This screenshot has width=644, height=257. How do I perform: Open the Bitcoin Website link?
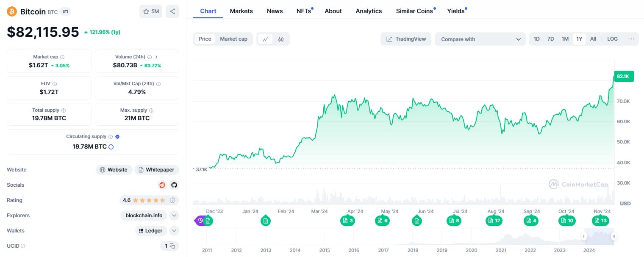114,170
